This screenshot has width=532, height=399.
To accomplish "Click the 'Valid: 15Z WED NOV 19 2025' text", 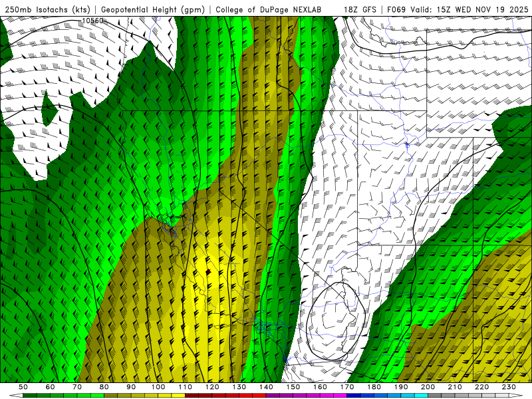I will (469, 10).
